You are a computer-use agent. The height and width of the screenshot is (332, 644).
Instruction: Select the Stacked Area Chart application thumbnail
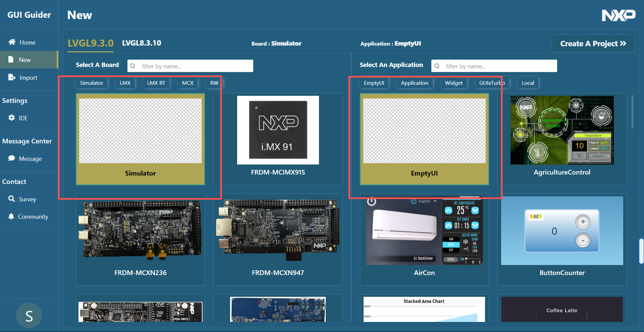pyautogui.click(x=424, y=309)
